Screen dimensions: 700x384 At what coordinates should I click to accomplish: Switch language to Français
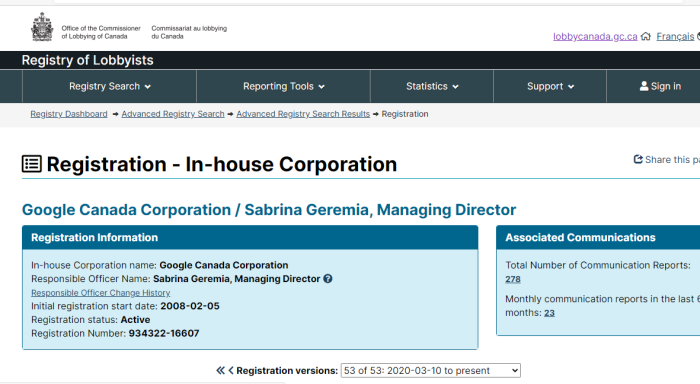[x=675, y=37]
